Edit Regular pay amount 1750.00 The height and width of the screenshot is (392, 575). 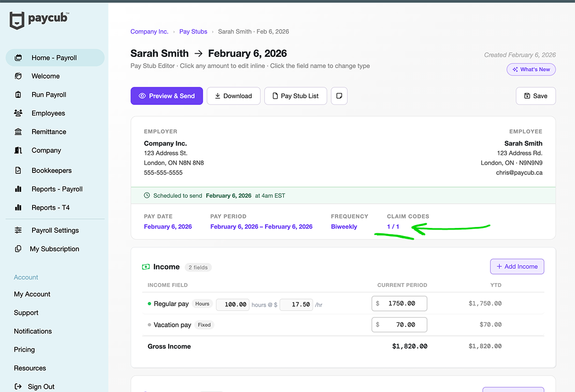[x=399, y=303]
